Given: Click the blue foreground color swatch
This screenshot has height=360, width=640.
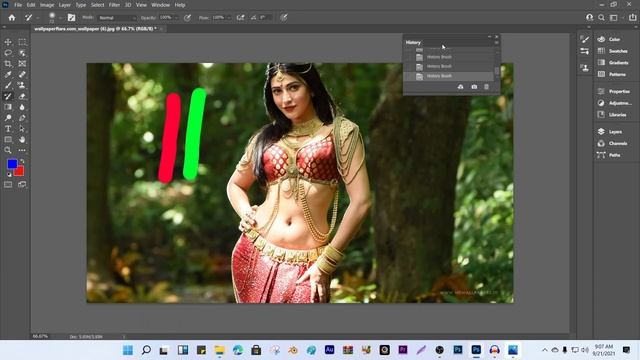Looking at the screenshot, I should (11, 163).
